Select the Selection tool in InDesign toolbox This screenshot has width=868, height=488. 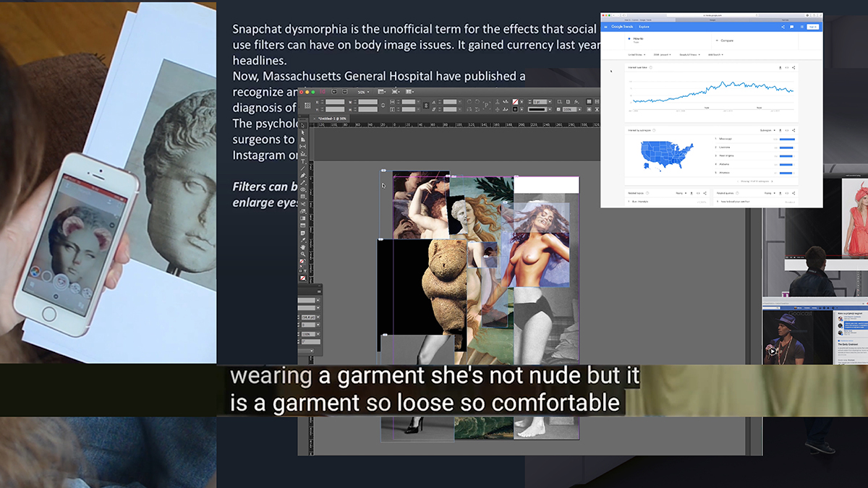tap(302, 127)
